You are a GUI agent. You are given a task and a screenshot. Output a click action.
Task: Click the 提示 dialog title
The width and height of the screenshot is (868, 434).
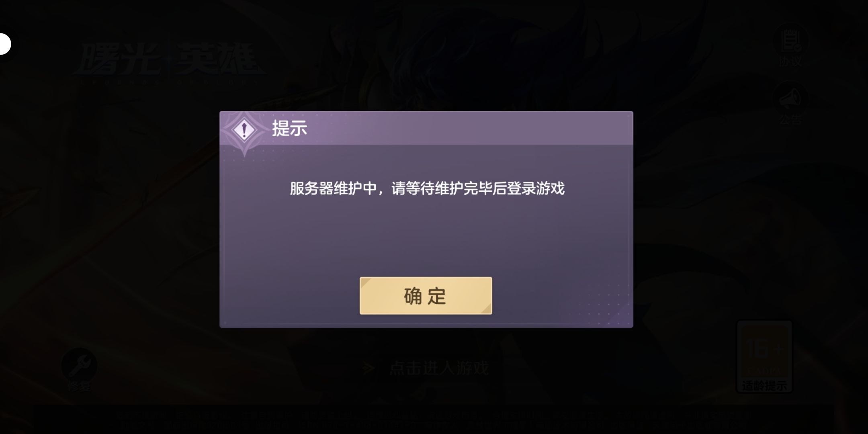pyautogui.click(x=289, y=128)
